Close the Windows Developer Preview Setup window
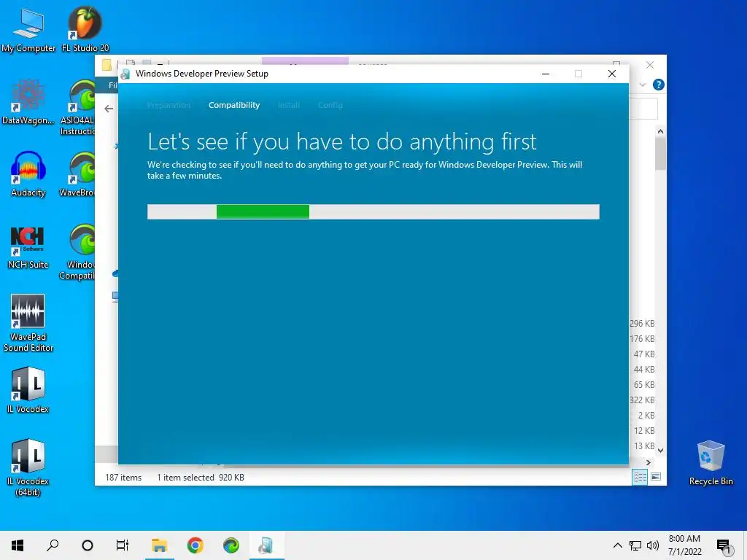747x560 pixels. click(x=612, y=74)
